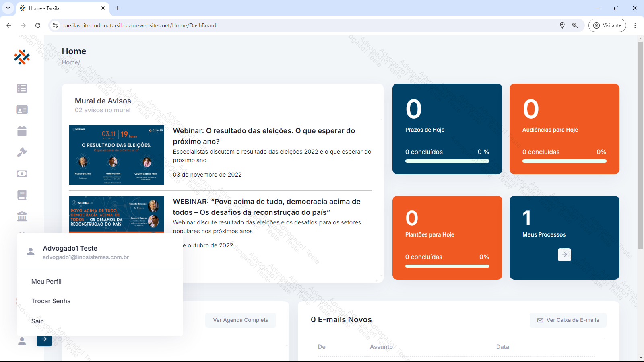Screen dimensions: 644x362
Task: Open the money bill icon in the sidebar
Action: (22, 174)
